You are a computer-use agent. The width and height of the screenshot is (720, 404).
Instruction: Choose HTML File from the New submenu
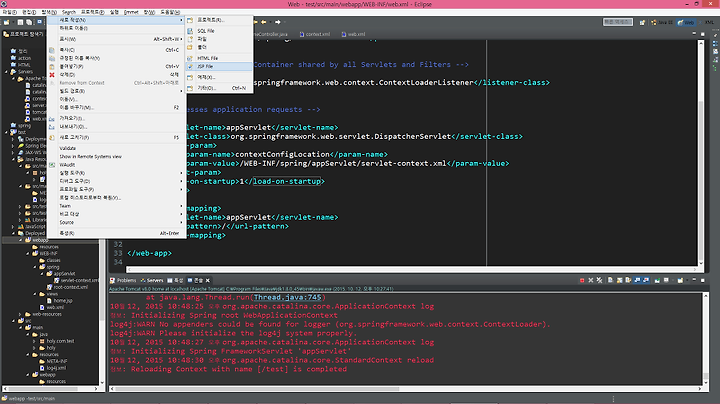point(219,58)
